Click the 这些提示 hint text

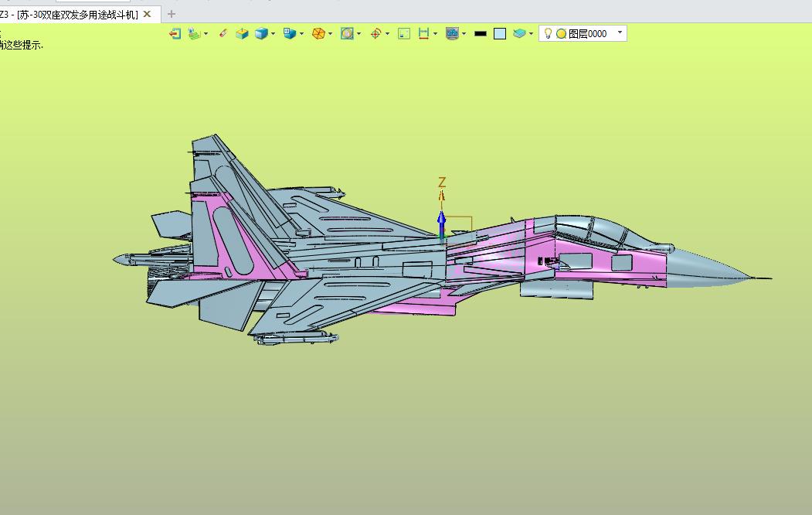(24, 46)
